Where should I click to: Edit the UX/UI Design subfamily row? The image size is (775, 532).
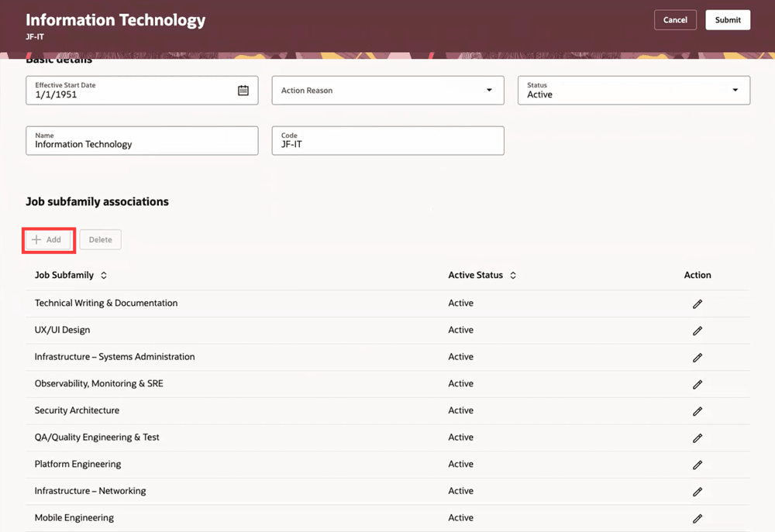(697, 331)
